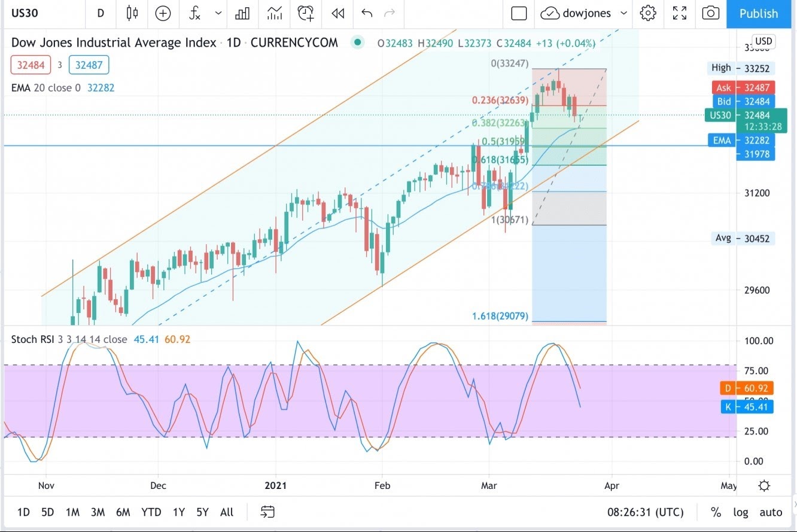Click the Ask 32487 price label
The width and height of the screenshot is (797, 532).
click(x=744, y=87)
